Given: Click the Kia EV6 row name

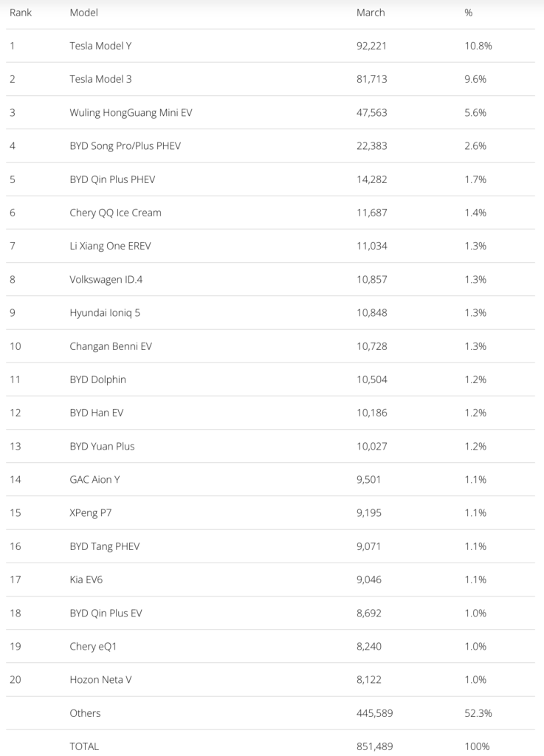Looking at the screenshot, I should pos(86,580).
